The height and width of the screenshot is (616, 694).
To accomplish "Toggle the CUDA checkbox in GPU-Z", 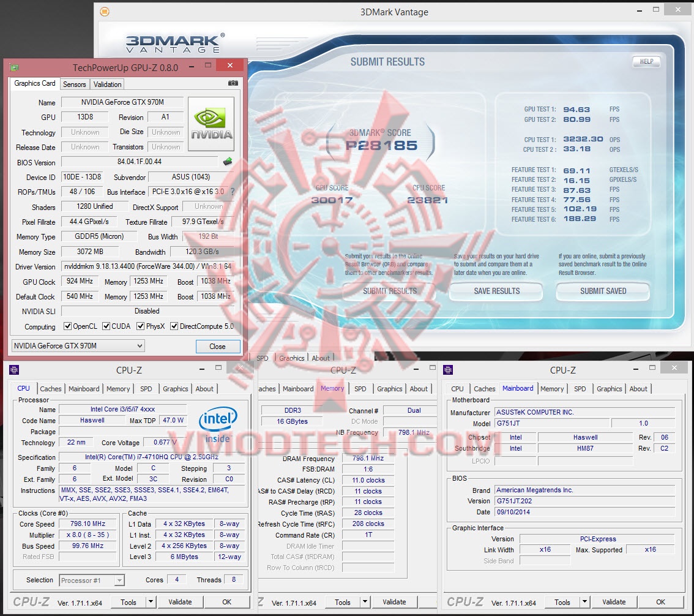I will 106,326.
